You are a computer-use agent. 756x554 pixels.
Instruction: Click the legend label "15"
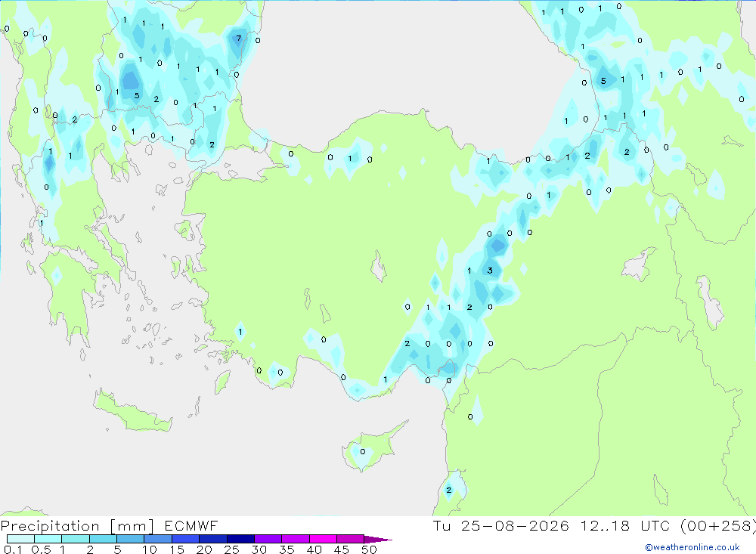click(176, 549)
